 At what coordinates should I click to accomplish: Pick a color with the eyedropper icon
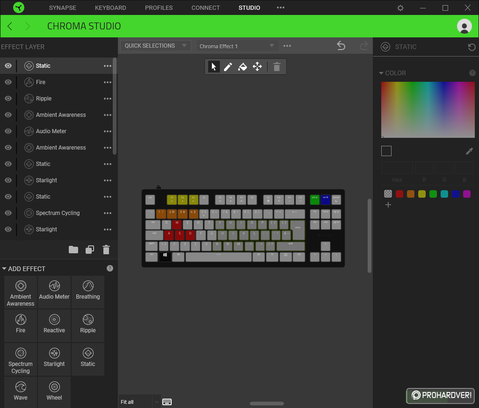pyautogui.click(x=469, y=151)
